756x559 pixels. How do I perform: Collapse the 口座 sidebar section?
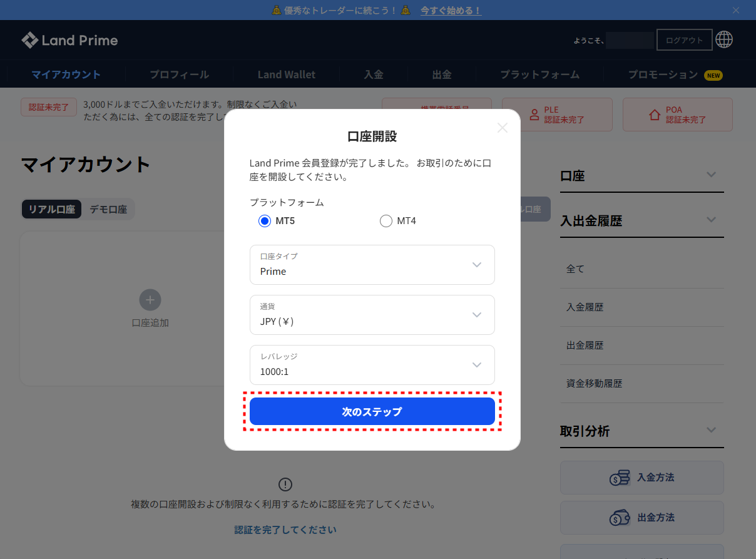tap(711, 175)
